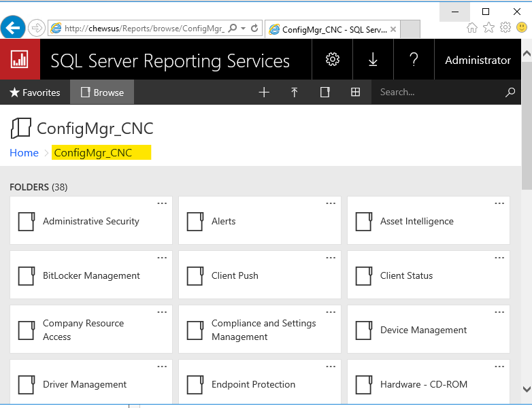The image size is (532, 408).
Task: Open the help question mark menu
Action: pyautogui.click(x=414, y=59)
